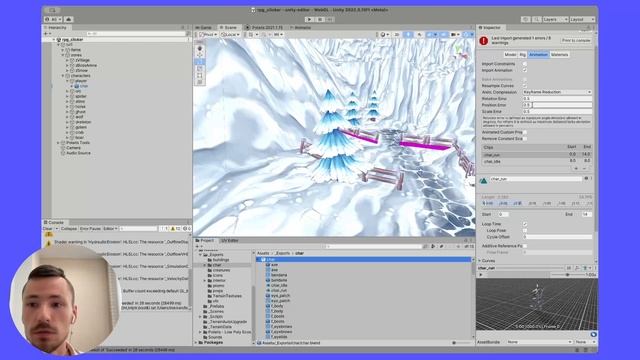Adjust the preview speed slider
This screenshot has height=360, width=640.
(x=567, y=275)
